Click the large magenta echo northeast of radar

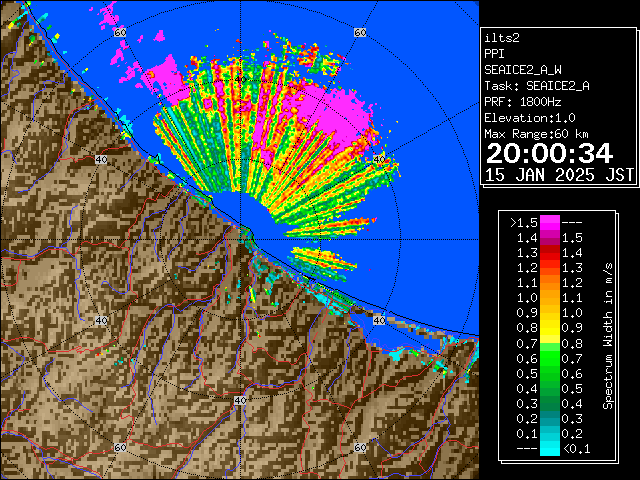(x=335, y=114)
